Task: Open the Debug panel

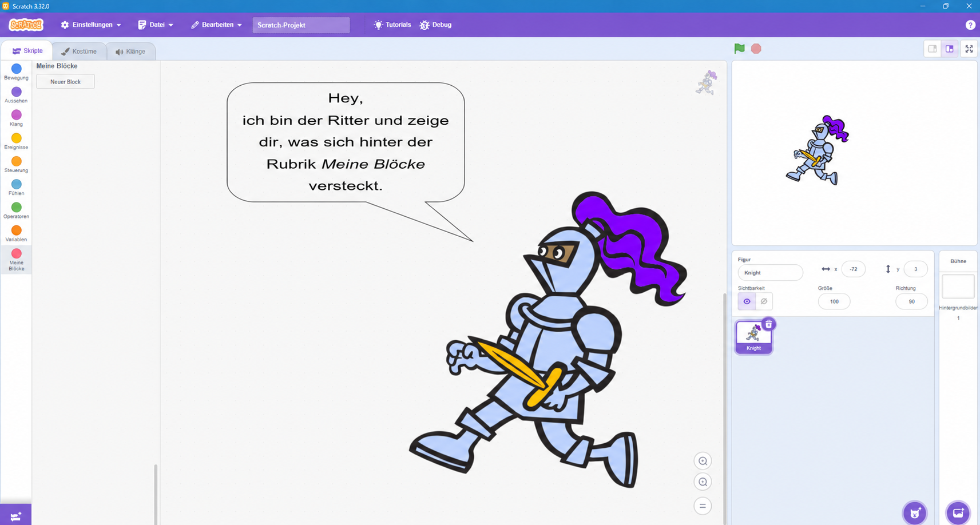Action: pyautogui.click(x=436, y=25)
